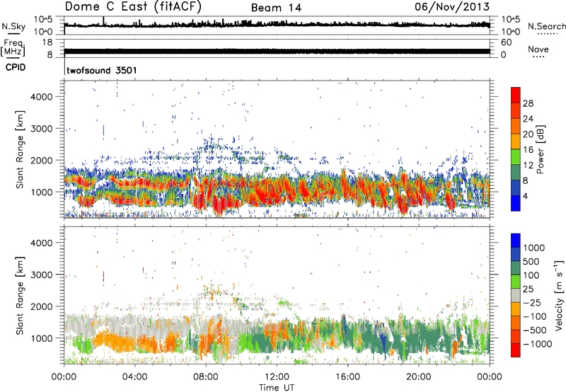Click the '-25' tick on velocity colorbar
This screenshot has height=392, width=566.
pos(532,302)
